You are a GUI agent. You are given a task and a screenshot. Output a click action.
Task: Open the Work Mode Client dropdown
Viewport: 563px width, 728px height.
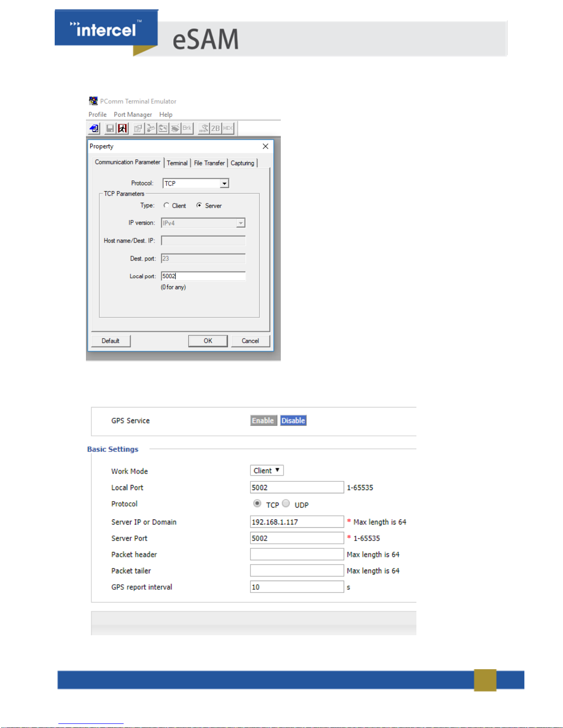pos(267,470)
